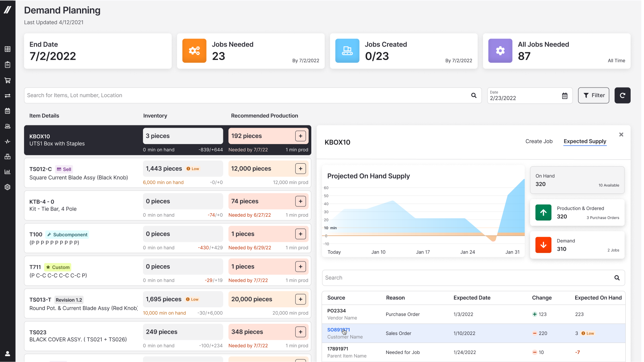This screenshot has height=362, width=644.
Task: Open the Filter options panel
Action: tap(593, 95)
